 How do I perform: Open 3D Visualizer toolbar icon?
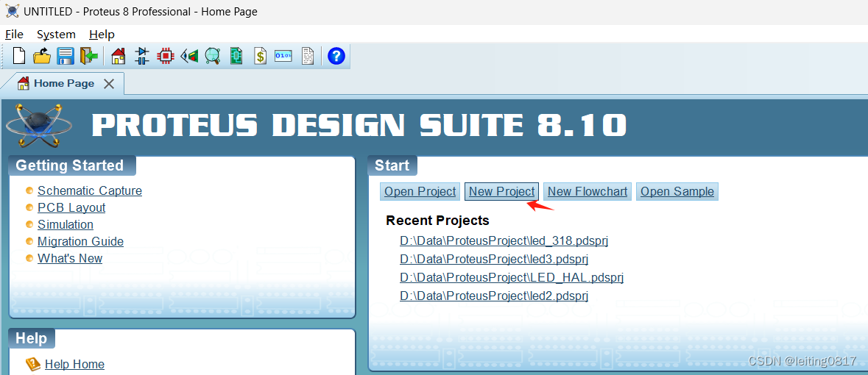189,56
